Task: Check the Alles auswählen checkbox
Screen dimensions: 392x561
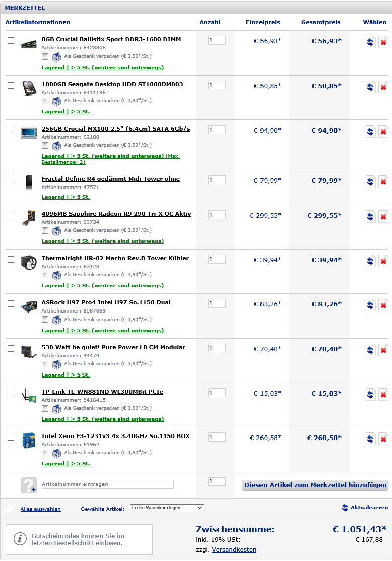Action: tap(11, 509)
